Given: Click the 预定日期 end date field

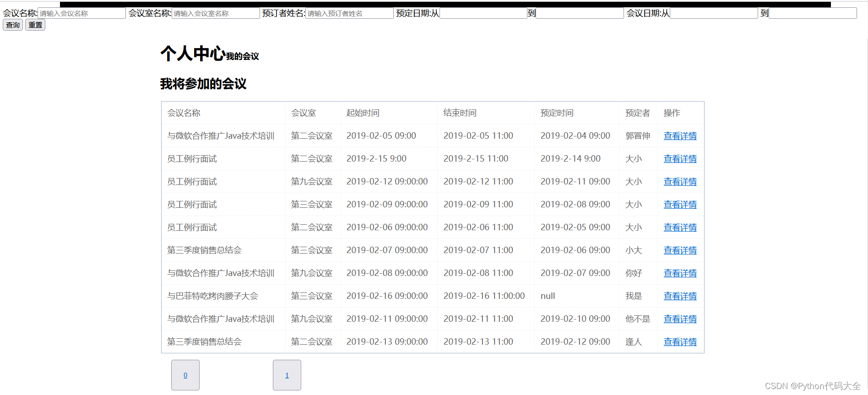Looking at the screenshot, I should (580, 13).
